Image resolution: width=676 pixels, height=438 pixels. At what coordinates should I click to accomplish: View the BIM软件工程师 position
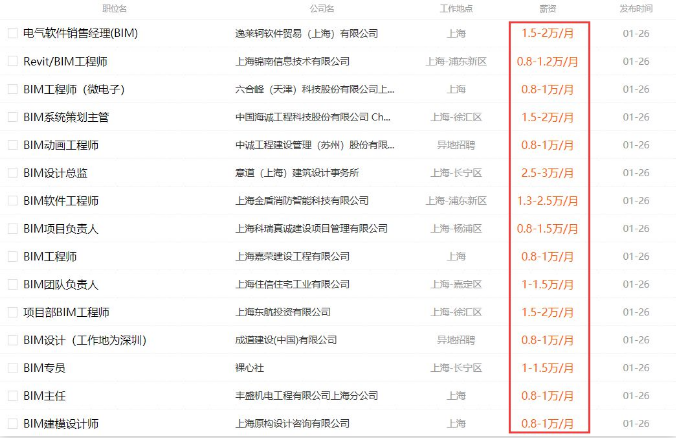coord(61,200)
